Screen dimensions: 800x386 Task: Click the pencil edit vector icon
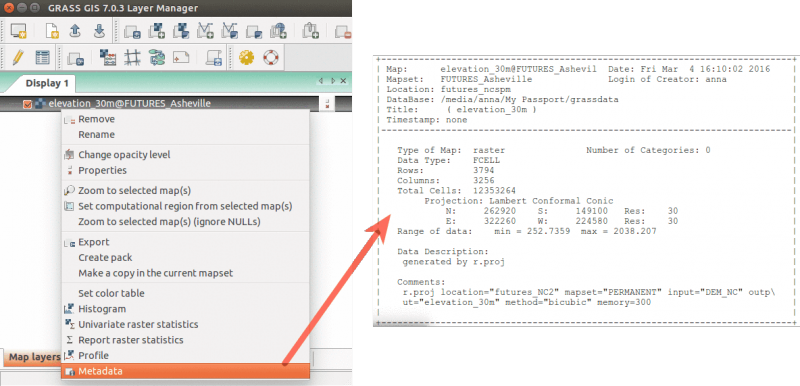[18, 57]
